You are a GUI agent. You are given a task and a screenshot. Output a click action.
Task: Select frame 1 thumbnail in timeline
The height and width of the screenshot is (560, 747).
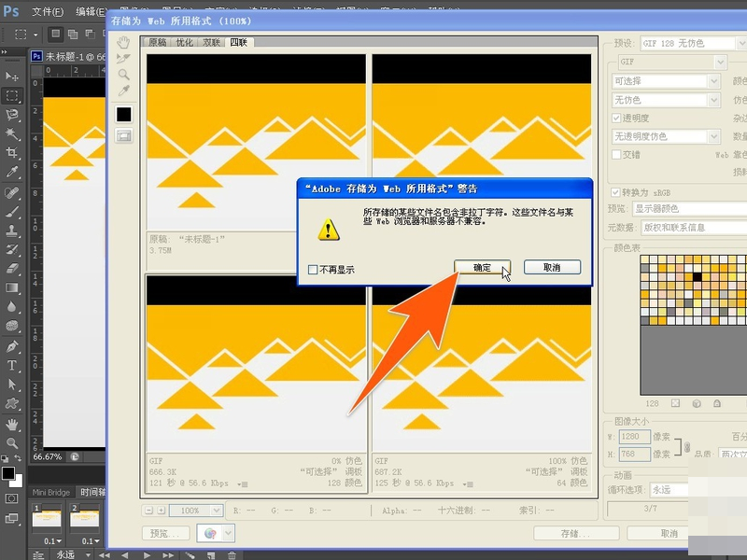point(47,518)
